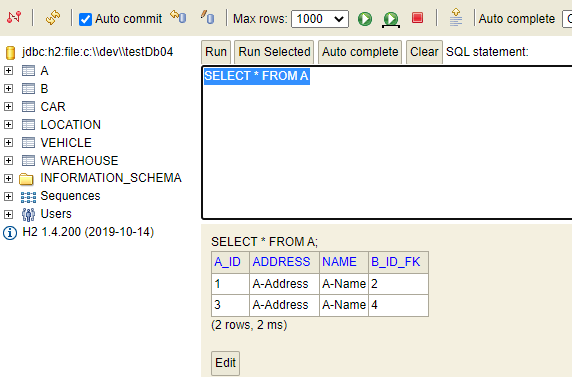Select table B label in tree

pos(45,88)
